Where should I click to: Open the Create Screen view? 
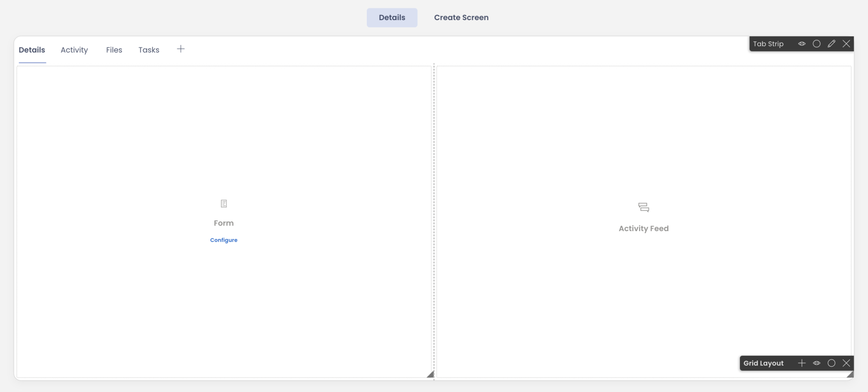click(461, 18)
